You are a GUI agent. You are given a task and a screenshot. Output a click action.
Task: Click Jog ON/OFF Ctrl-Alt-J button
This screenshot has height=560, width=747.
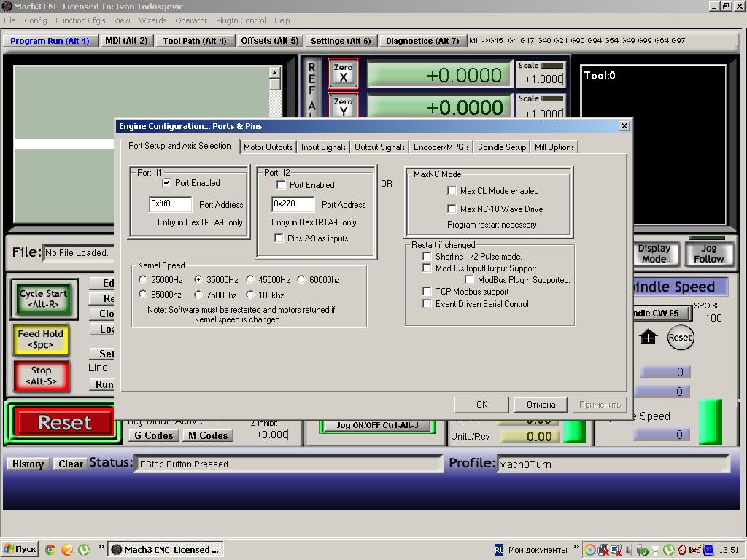coord(377,425)
